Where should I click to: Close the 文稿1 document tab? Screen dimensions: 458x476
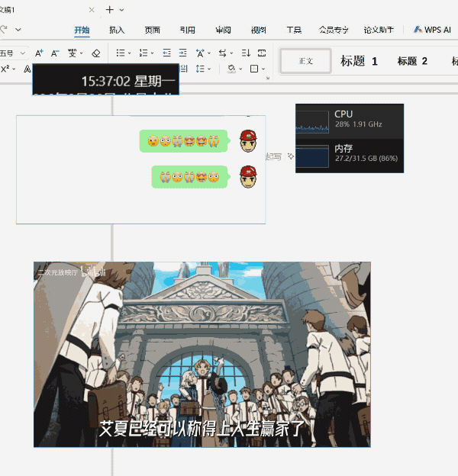point(92,10)
